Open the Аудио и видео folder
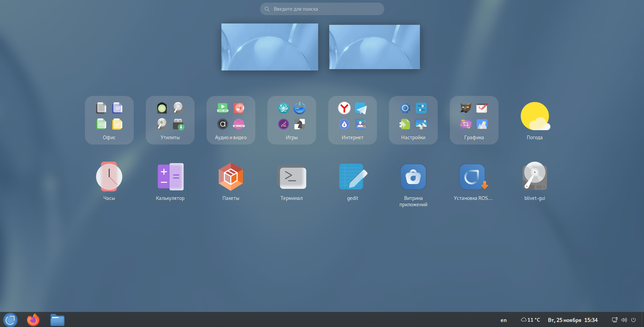The height and width of the screenshot is (327, 644). point(231,120)
